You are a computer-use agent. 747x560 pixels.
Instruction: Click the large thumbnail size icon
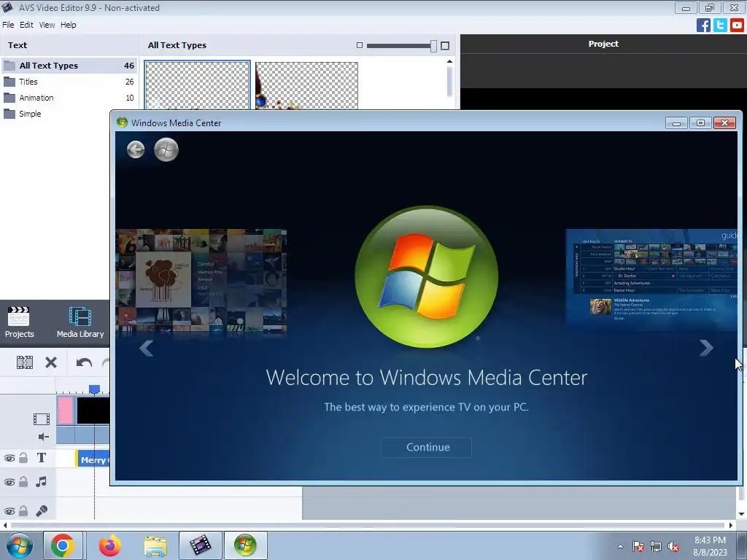pyautogui.click(x=445, y=46)
